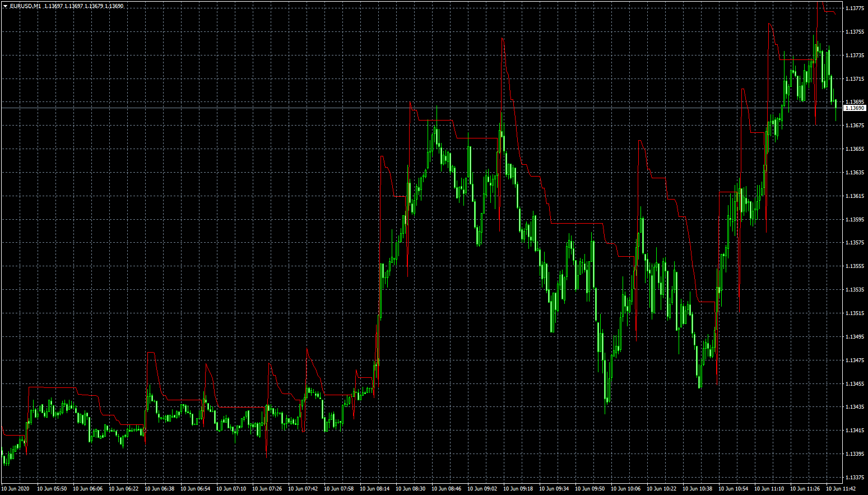Image resolution: width=868 pixels, height=495 pixels.
Task: Click the 10 Jun 06:38 time label
Action: [159, 489]
